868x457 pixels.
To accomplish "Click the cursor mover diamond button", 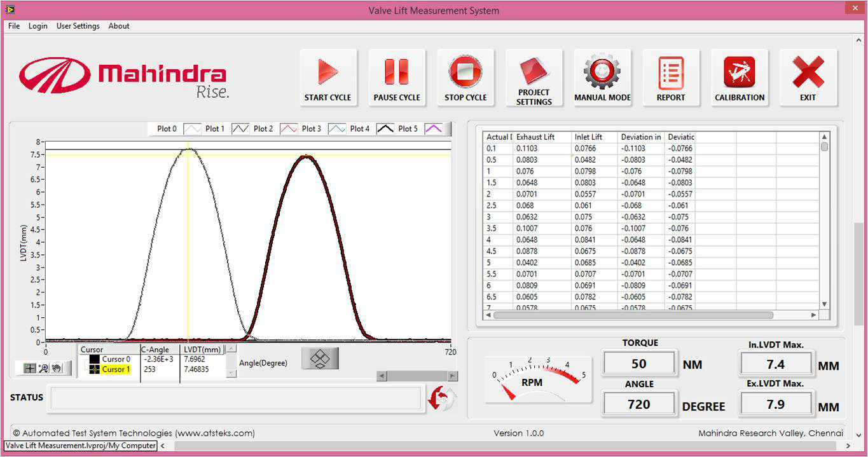I will (x=320, y=358).
